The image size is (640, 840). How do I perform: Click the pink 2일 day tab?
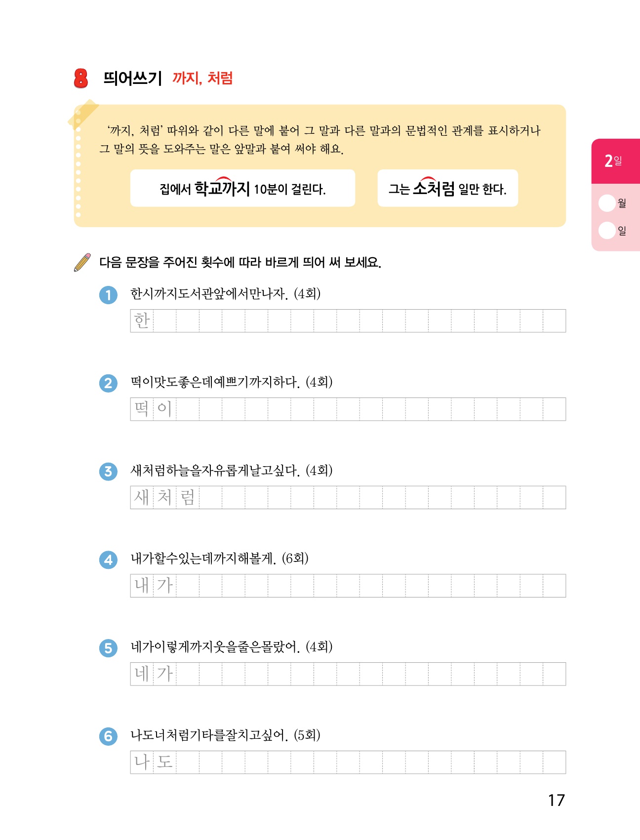[x=615, y=161]
